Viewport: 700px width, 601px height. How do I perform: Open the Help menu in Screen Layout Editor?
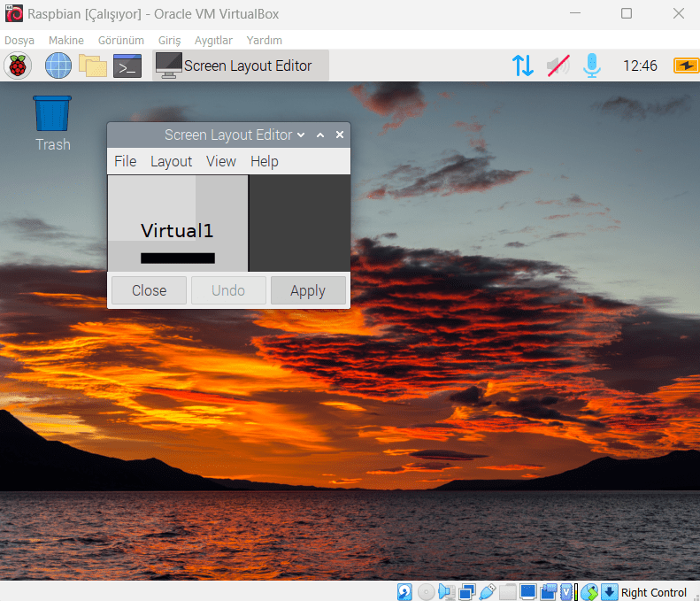265,161
